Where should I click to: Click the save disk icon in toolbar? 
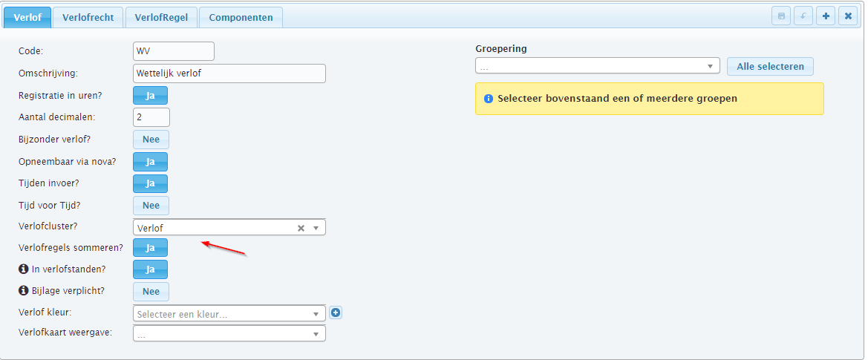pyautogui.click(x=781, y=16)
